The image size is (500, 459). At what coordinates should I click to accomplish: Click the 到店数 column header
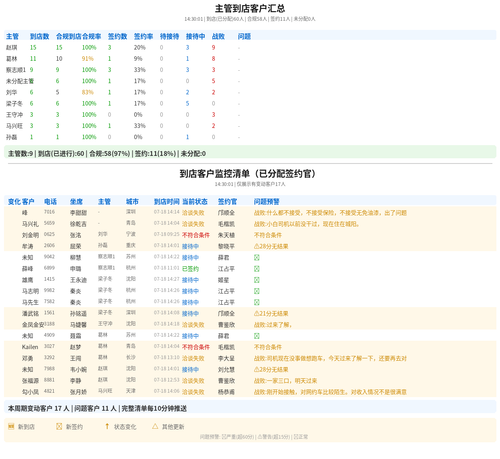point(39,36)
